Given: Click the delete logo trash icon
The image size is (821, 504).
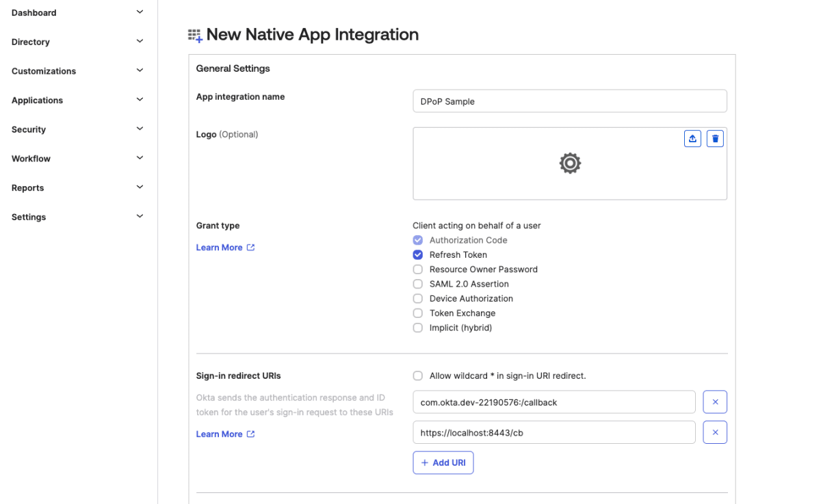Looking at the screenshot, I should pyautogui.click(x=715, y=139).
